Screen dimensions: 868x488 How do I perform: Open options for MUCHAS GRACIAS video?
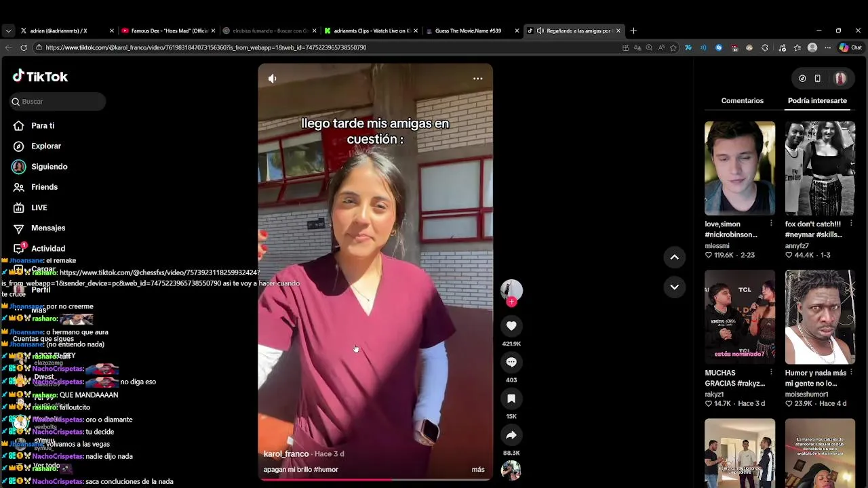[771, 372]
